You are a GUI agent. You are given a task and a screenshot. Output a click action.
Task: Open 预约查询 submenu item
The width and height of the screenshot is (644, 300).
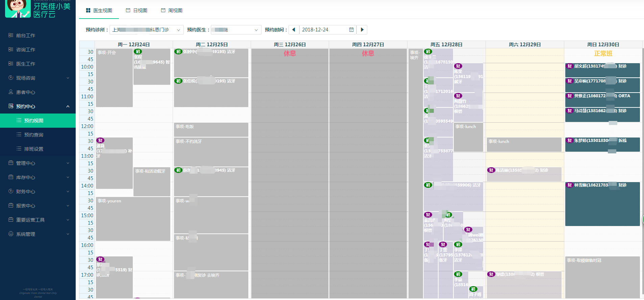click(38, 134)
